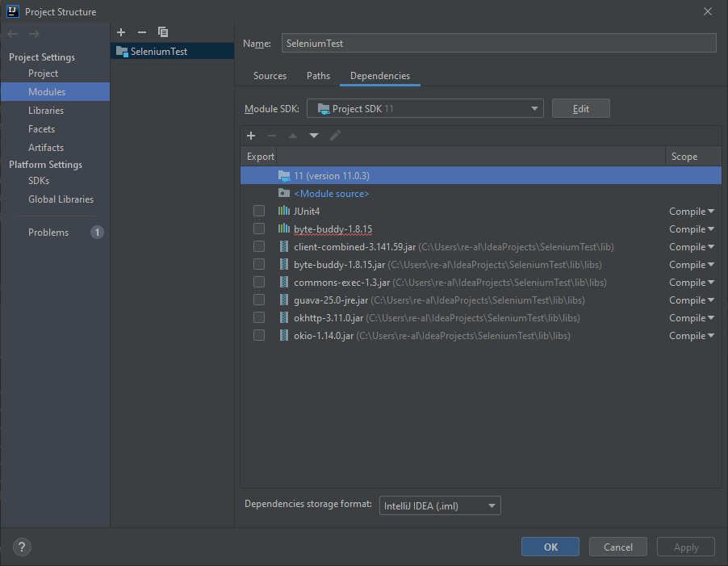The image size is (728, 566).
Task: Click the Copy module icon
Action: tap(163, 32)
